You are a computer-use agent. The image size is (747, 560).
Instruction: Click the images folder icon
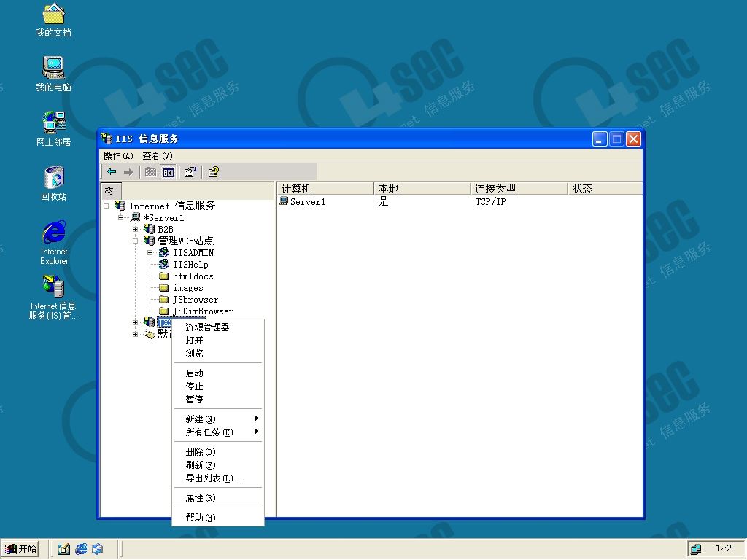pyautogui.click(x=164, y=287)
